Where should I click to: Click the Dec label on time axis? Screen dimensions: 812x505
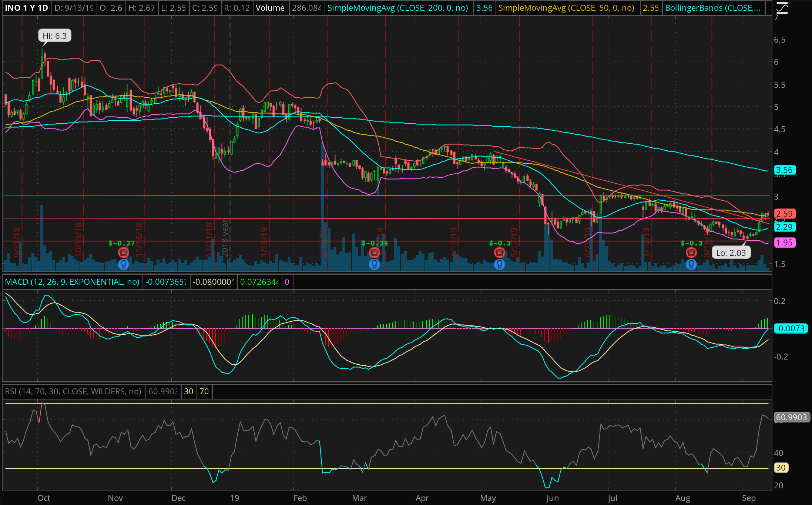178,498
